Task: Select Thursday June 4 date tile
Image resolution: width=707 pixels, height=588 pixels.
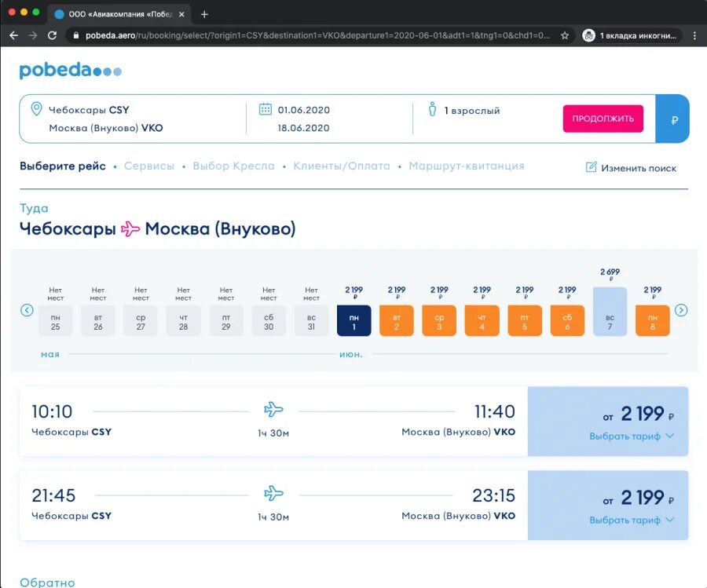Action: tap(482, 321)
